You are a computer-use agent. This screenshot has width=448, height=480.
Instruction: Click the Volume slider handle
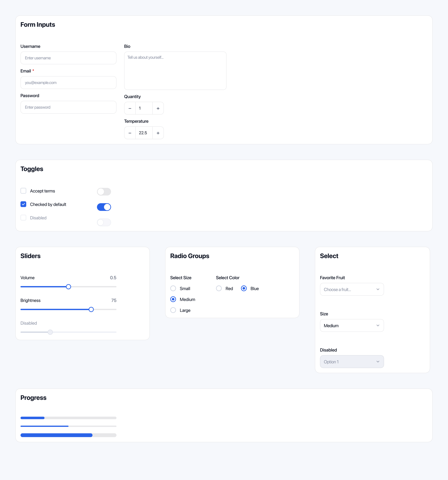pyautogui.click(x=69, y=287)
